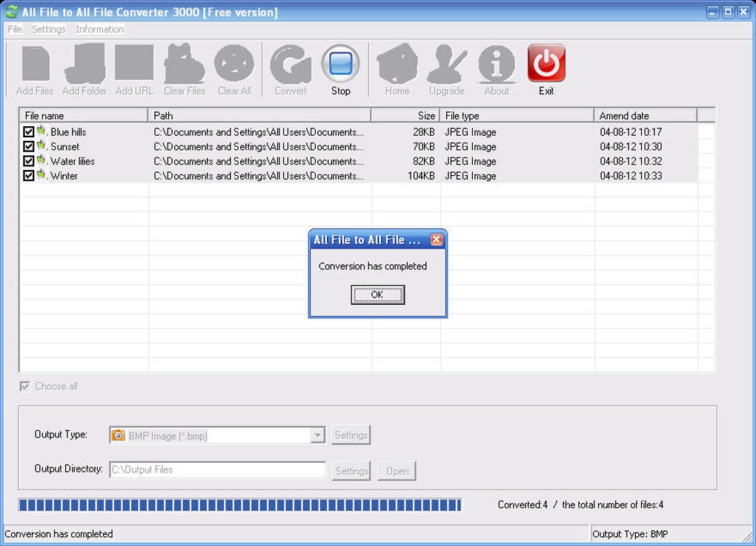756x546 pixels.
Task: Click the Add Files toolbar icon
Action: [35, 64]
